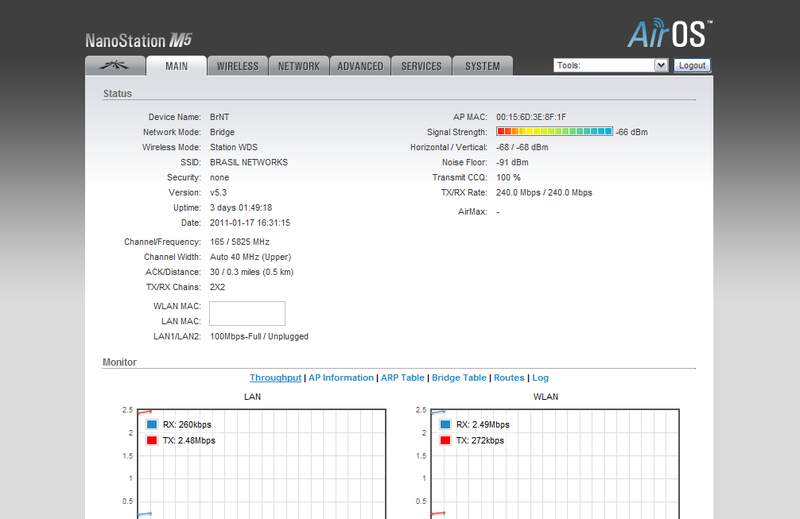Click the Channel Width value Auto 40 MHz (Upper)
This screenshot has height=519, width=800.
251,257
